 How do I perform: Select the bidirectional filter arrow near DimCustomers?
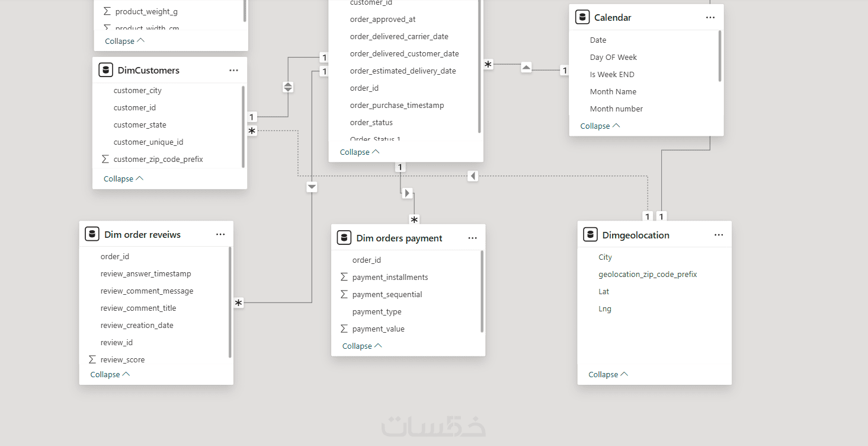click(288, 87)
